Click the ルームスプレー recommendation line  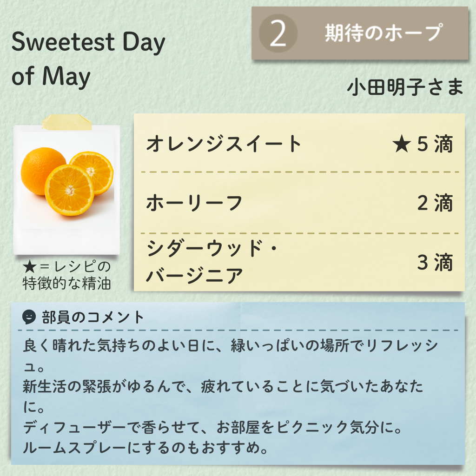pos(145,448)
